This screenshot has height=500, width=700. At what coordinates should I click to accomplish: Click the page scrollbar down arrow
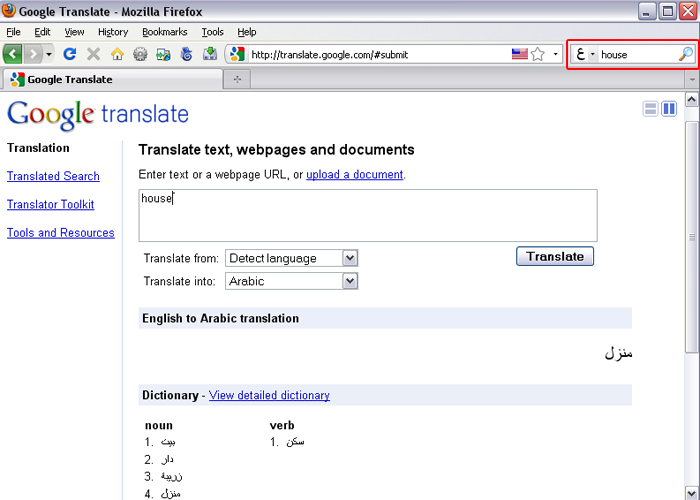692,493
